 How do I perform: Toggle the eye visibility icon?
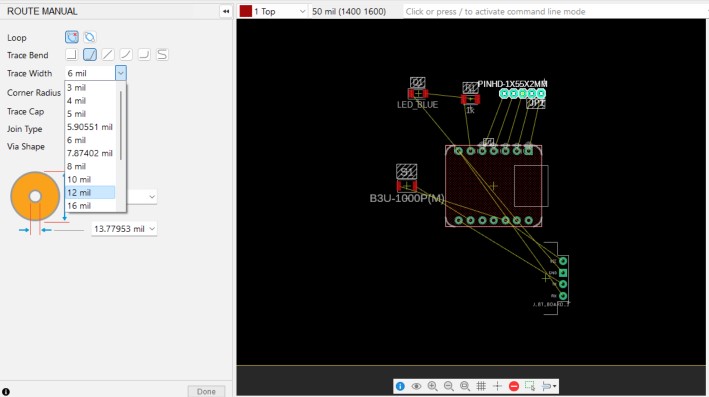416,386
